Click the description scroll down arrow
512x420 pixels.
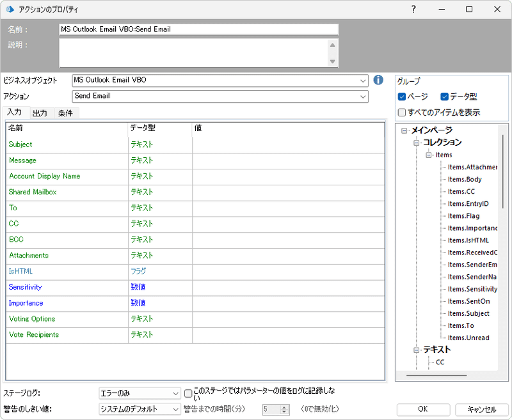(x=332, y=61)
